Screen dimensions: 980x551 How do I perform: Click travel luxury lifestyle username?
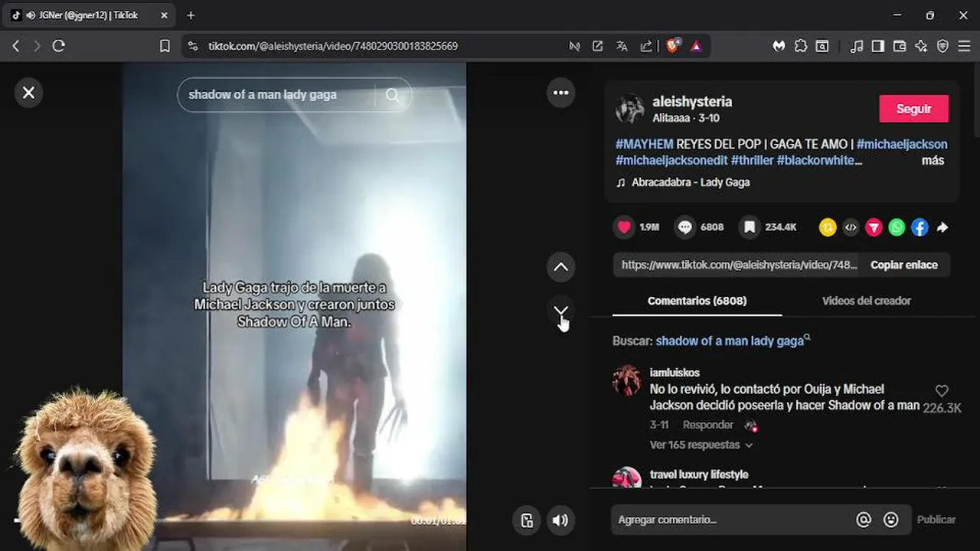(x=699, y=474)
